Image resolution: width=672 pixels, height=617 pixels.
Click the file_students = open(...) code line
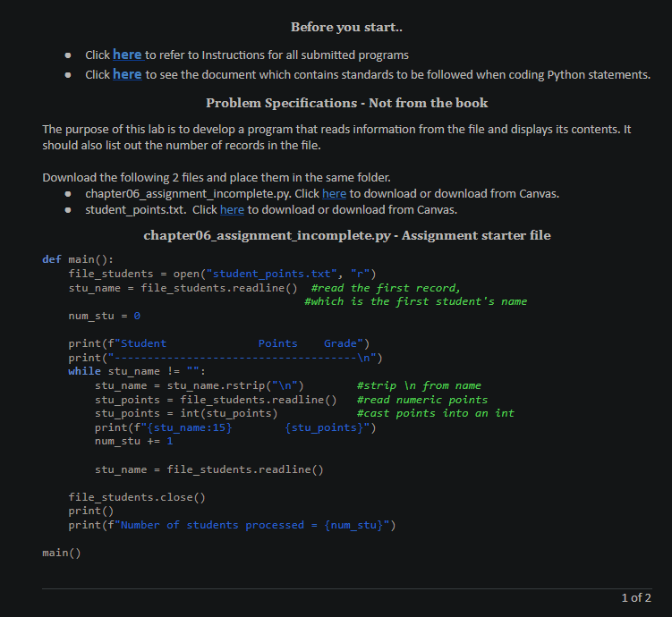tap(222, 274)
